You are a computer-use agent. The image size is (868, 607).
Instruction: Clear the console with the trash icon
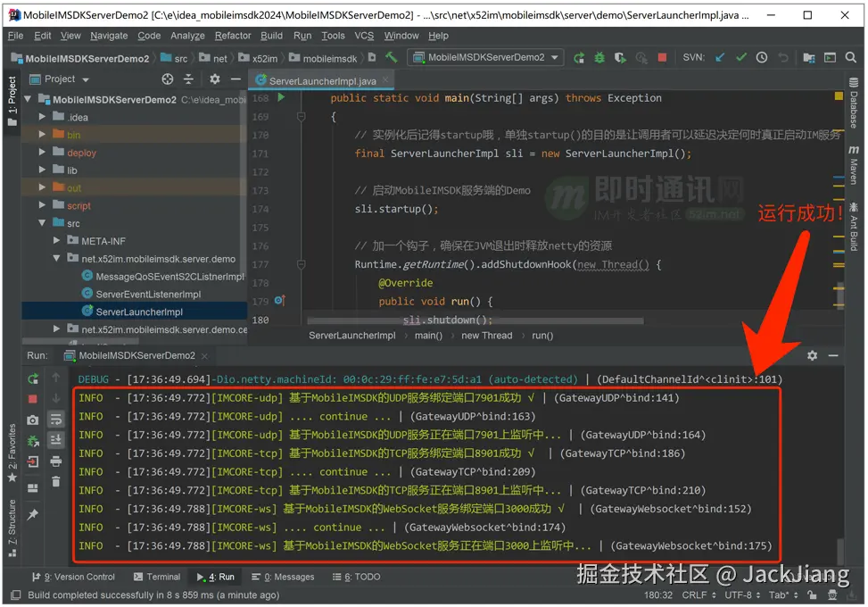click(x=56, y=481)
